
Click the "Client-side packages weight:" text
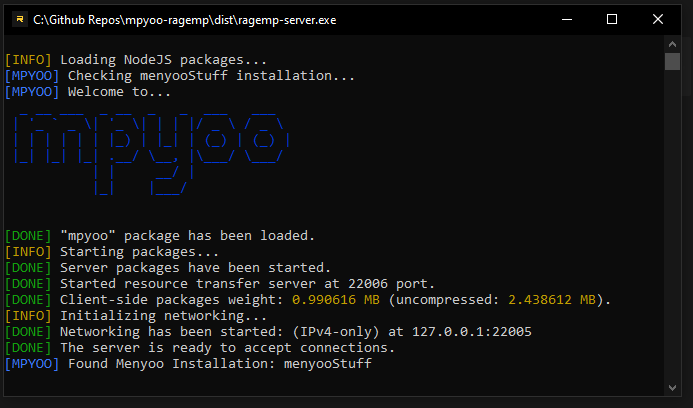tap(171, 300)
